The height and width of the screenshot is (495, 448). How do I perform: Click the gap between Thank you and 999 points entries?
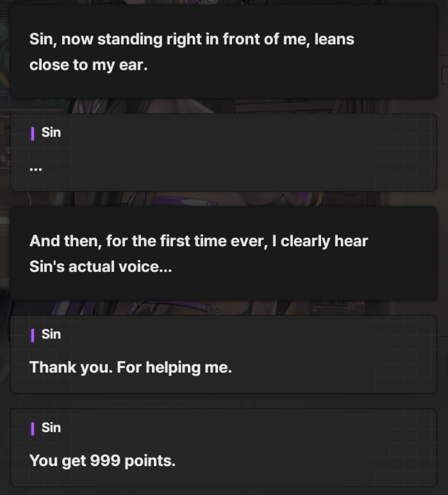[224, 401]
